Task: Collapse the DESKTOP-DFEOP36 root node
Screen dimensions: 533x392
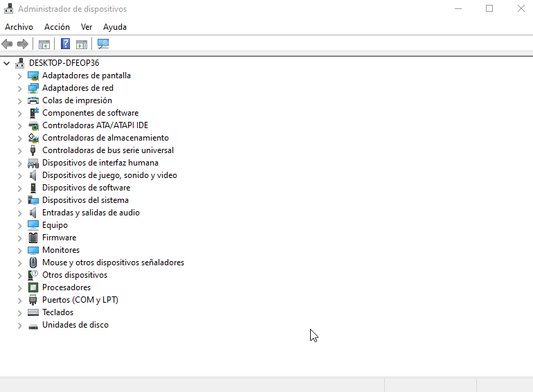Action: click(7, 63)
